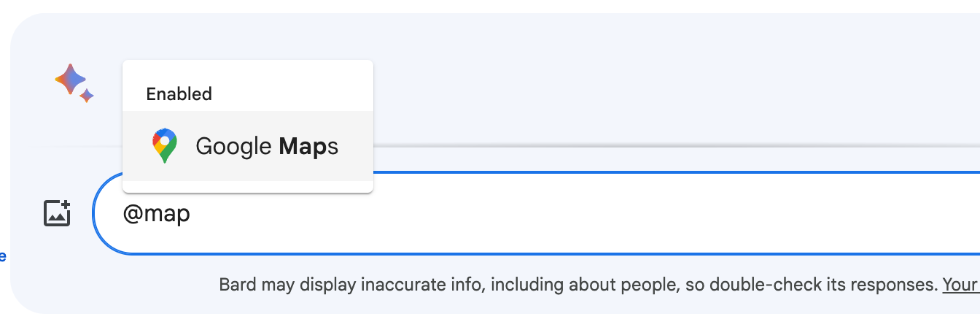The image size is (980, 330).
Task: Click the word "Google" in the suggestion row
Action: click(233, 147)
